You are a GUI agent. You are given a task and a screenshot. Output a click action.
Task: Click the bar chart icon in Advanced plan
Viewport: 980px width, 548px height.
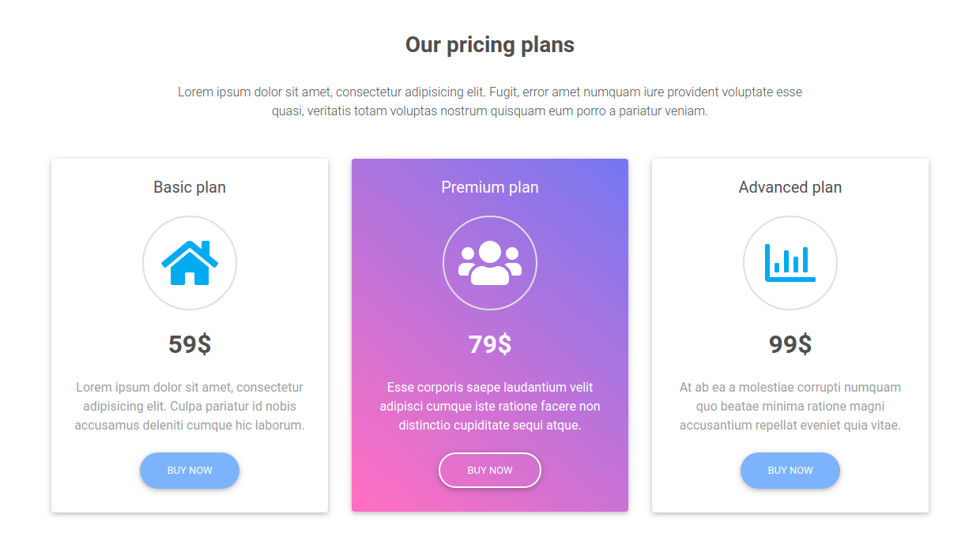click(x=790, y=263)
